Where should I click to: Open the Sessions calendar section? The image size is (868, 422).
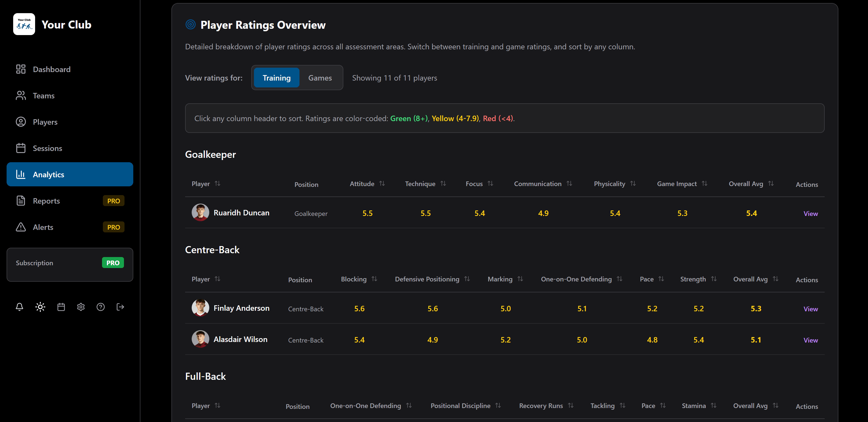tap(47, 148)
